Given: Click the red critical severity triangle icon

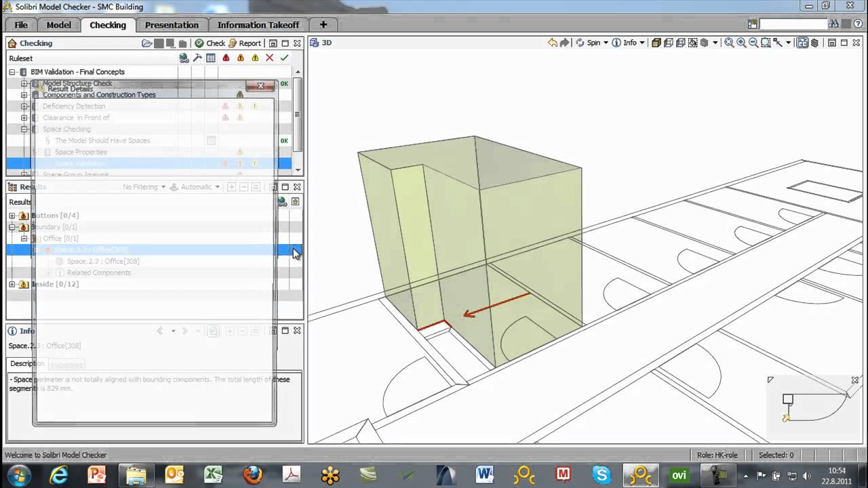Looking at the screenshot, I should coord(226,58).
